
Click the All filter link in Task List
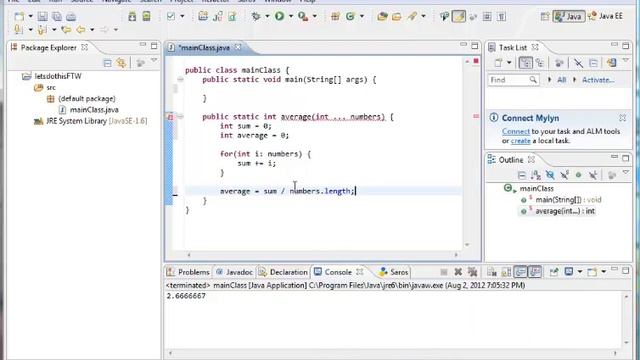(562, 80)
